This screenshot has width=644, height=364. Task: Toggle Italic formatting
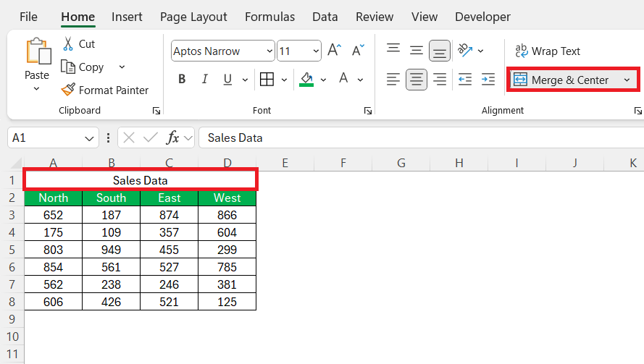coord(204,79)
